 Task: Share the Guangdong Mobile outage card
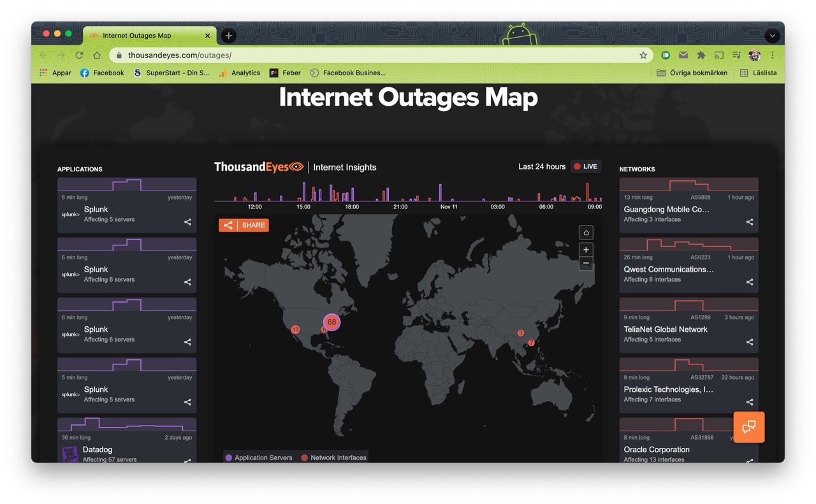750,222
